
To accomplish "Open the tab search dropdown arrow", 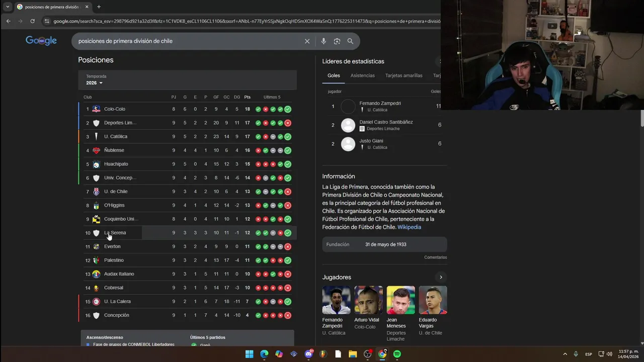I will click(x=8, y=7).
